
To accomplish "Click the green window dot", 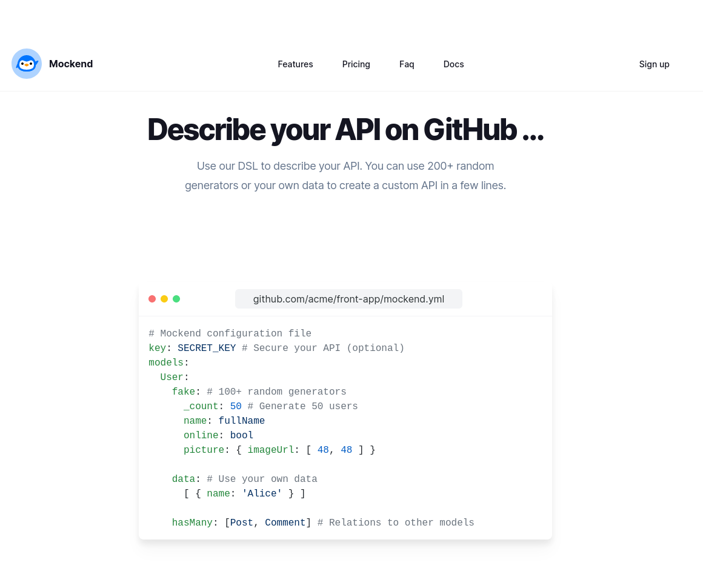I will coord(176,299).
